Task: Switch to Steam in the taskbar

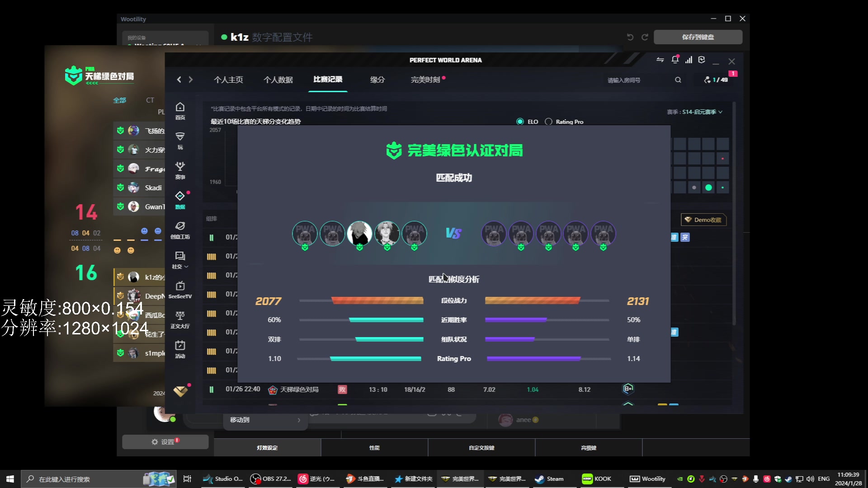Action: [x=550, y=479]
